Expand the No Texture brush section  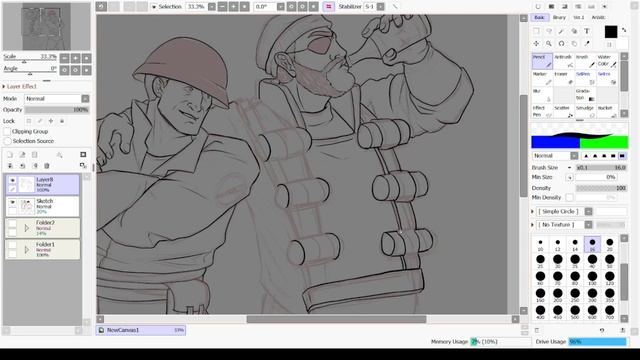point(532,225)
